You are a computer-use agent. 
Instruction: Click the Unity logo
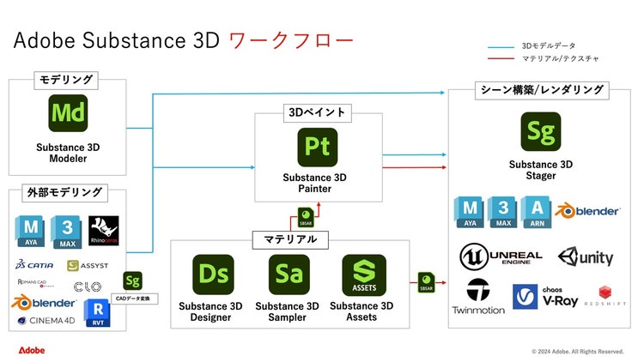click(586, 257)
